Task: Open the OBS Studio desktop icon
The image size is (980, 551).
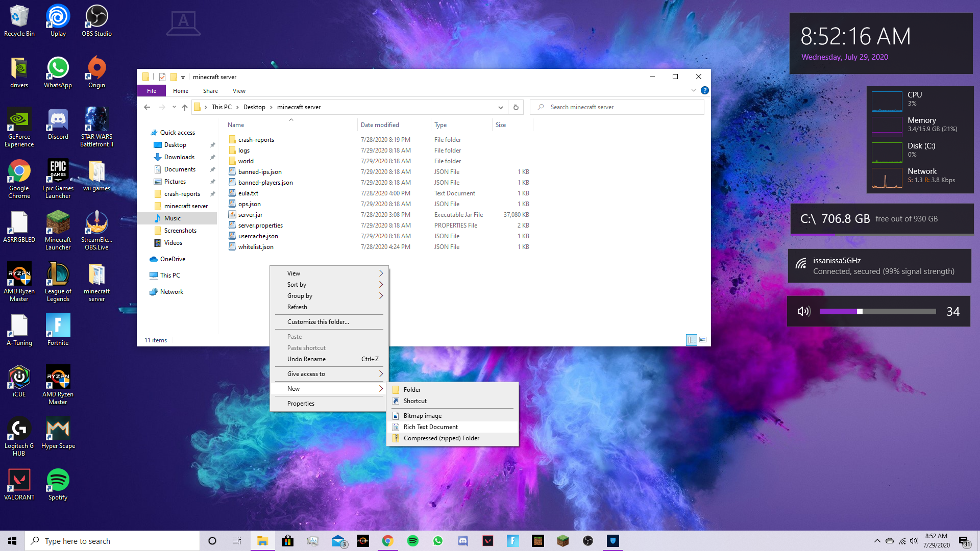Action: click(96, 21)
